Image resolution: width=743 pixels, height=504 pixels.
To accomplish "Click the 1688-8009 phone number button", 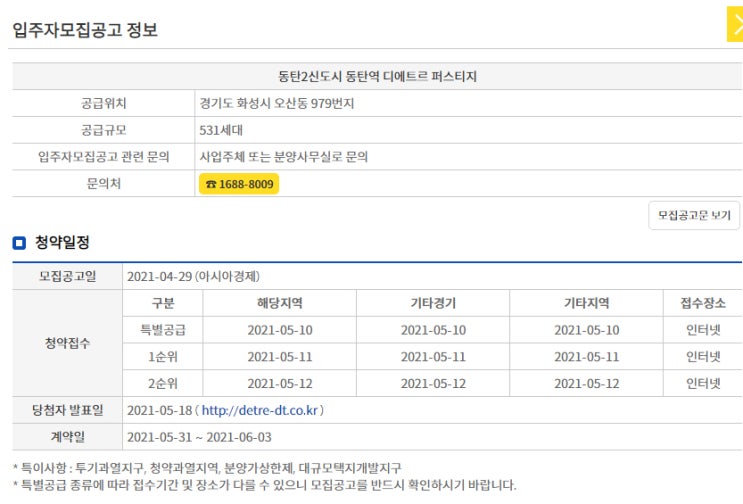I will click(239, 184).
